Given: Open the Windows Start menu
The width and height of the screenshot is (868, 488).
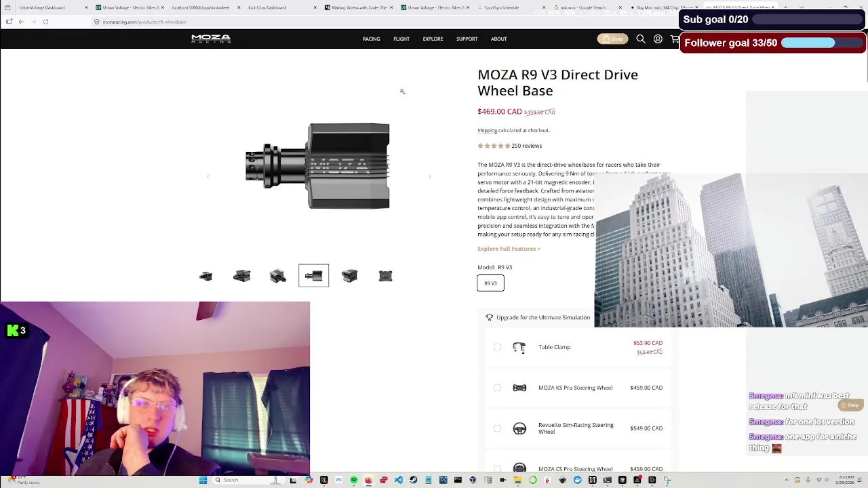Looking at the screenshot, I should coord(203,480).
